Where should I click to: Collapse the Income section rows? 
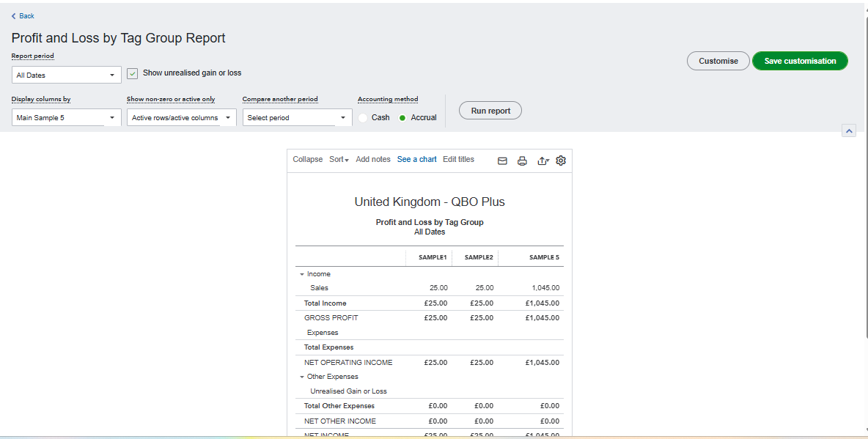click(302, 274)
